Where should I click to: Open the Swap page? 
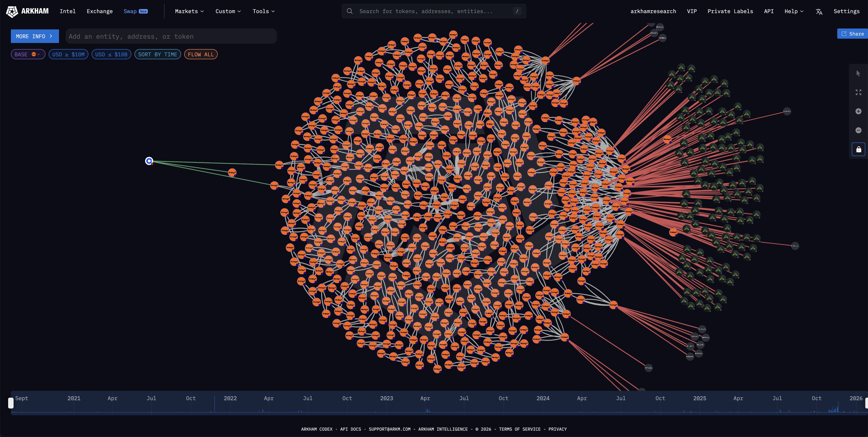pyautogui.click(x=130, y=11)
